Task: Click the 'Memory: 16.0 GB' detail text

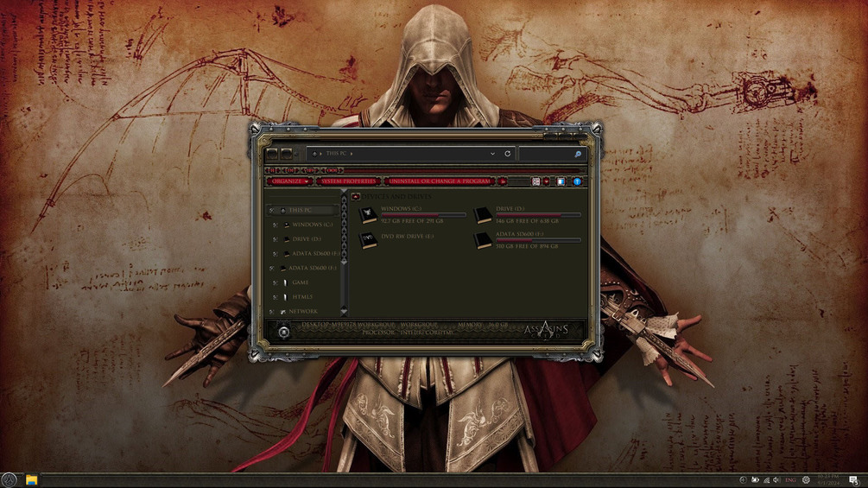Action: [x=484, y=325]
